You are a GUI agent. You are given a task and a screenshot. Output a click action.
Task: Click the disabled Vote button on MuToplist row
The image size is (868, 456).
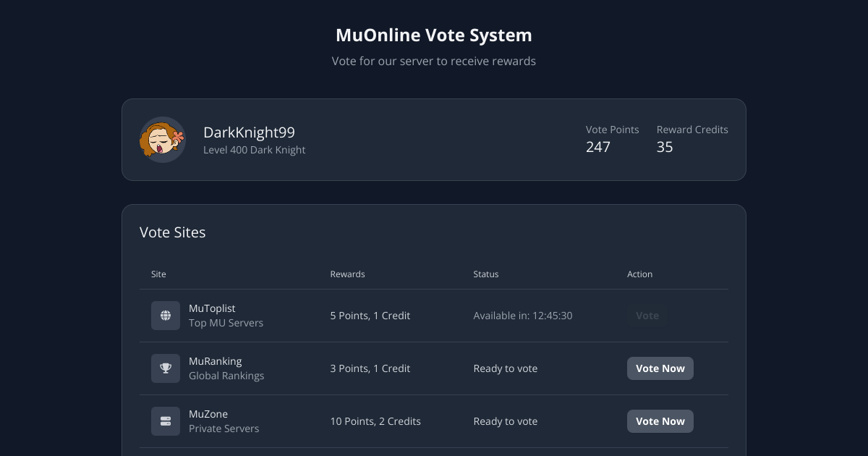pos(647,315)
